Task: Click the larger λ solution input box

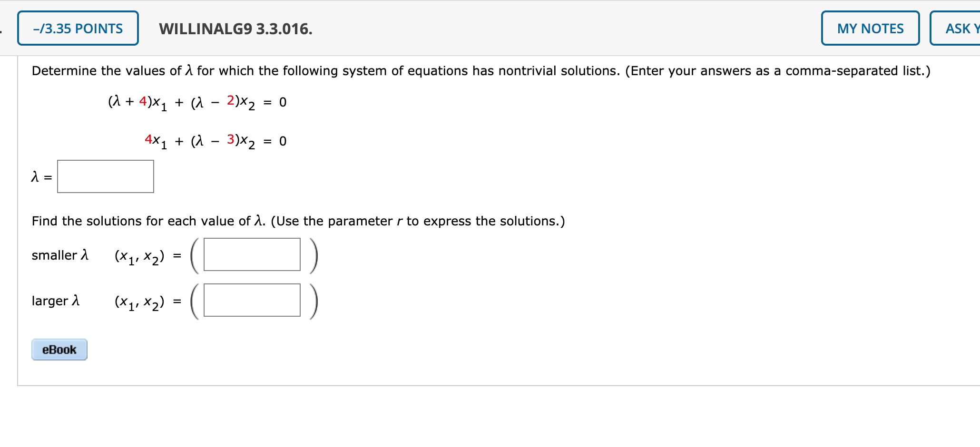Action: [252, 300]
